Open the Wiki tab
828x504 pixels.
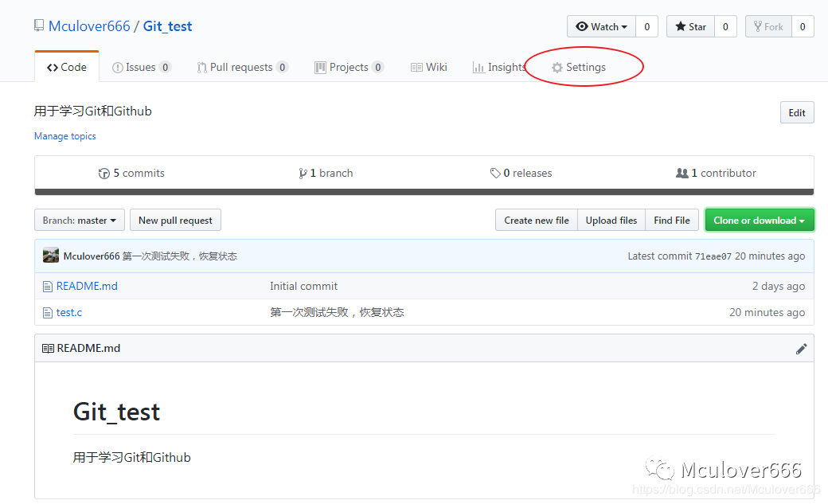point(429,67)
